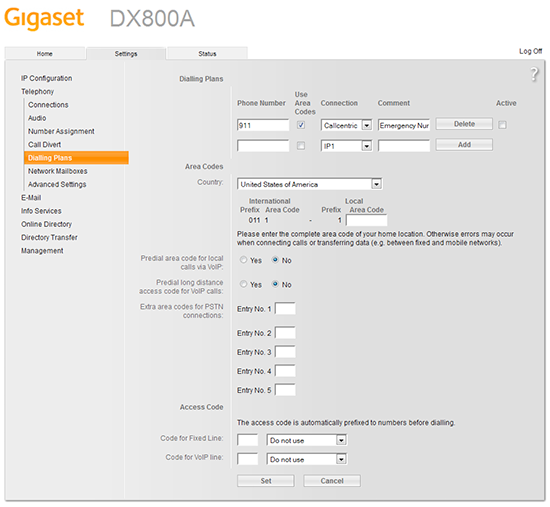Image resolution: width=550 pixels, height=507 pixels.
Task: Open Online Directory in the sidebar
Action: 46,224
